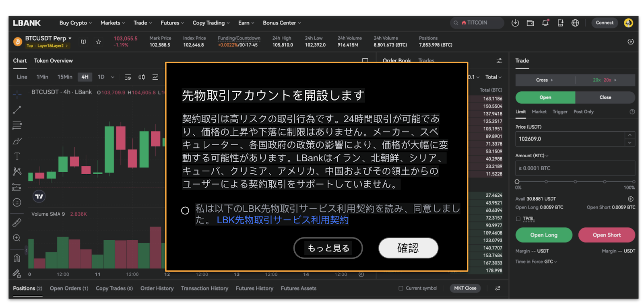The image size is (644, 303).
Task: Expand the Buy Crypto menu
Action: 76,23
